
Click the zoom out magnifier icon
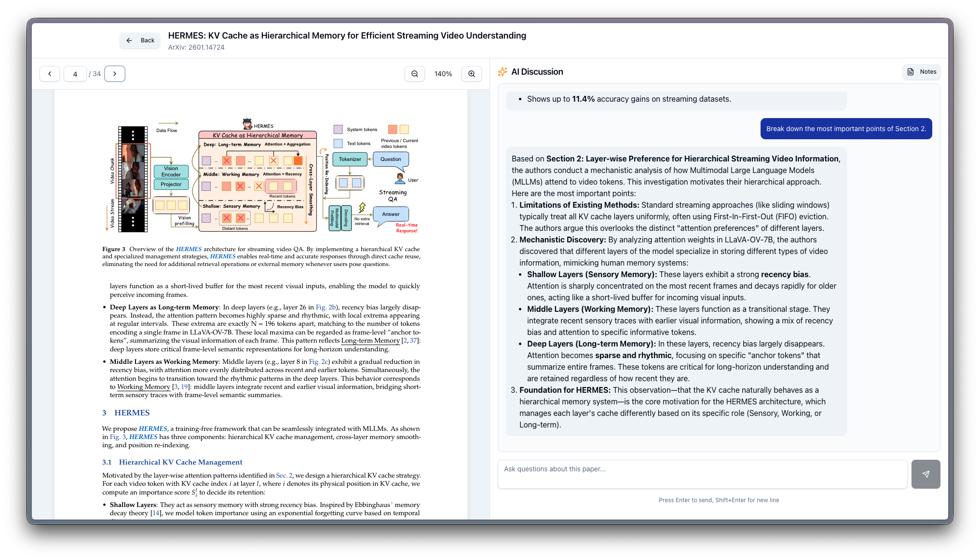point(414,73)
